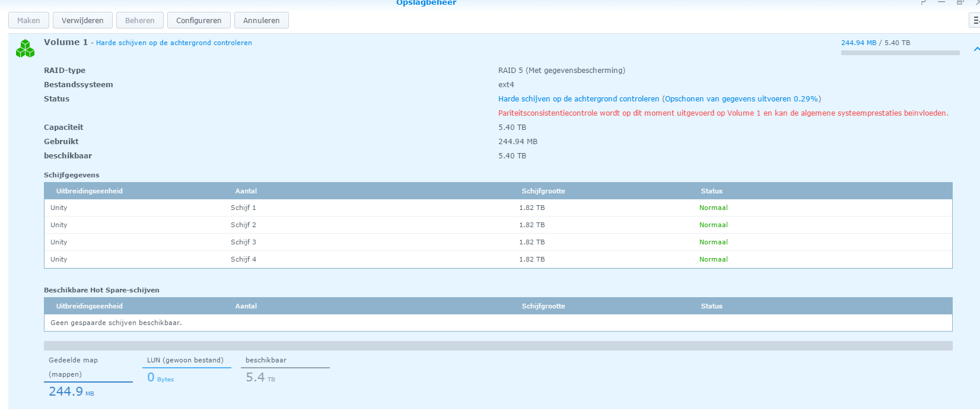
Task: Collapse the Volume 1 details panel
Action: (976, 49)
